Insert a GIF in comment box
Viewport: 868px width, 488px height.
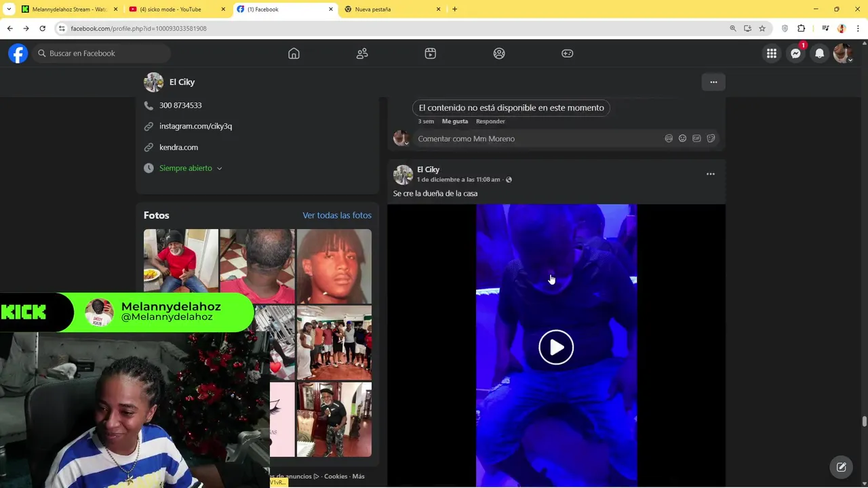click(x=696, y=138)
